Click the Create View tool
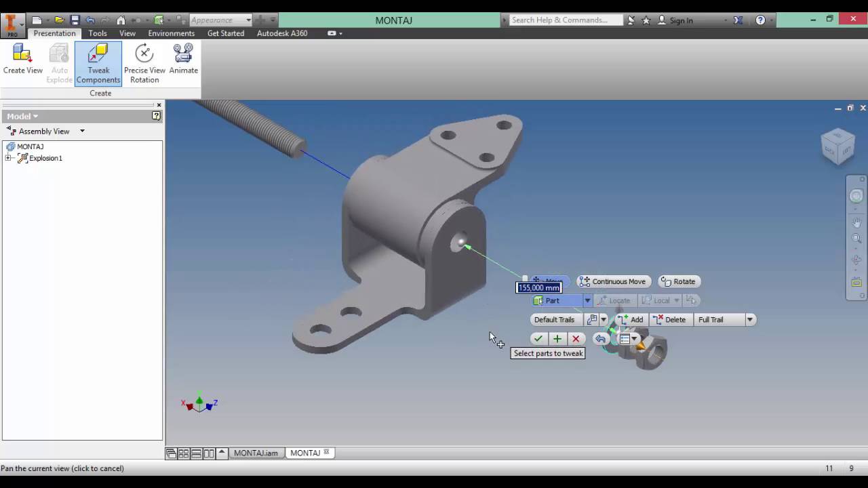Screen dimensions: 868x488 click(22, 60)
